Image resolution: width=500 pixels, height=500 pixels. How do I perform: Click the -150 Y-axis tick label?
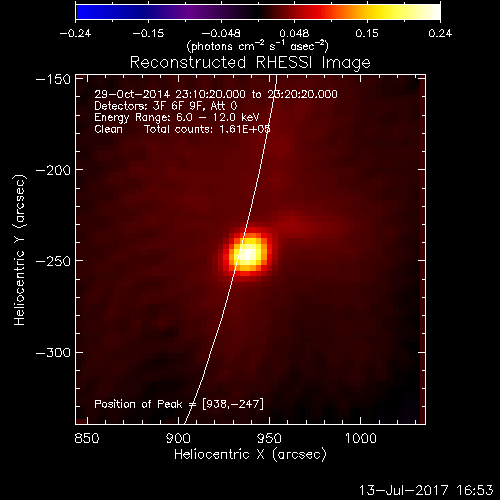click(x=53, y=79)
